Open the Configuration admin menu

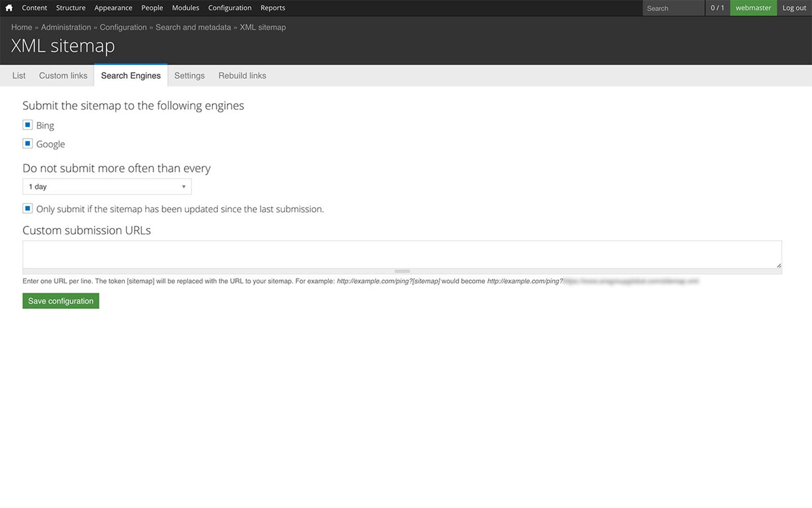coord(230,8)
